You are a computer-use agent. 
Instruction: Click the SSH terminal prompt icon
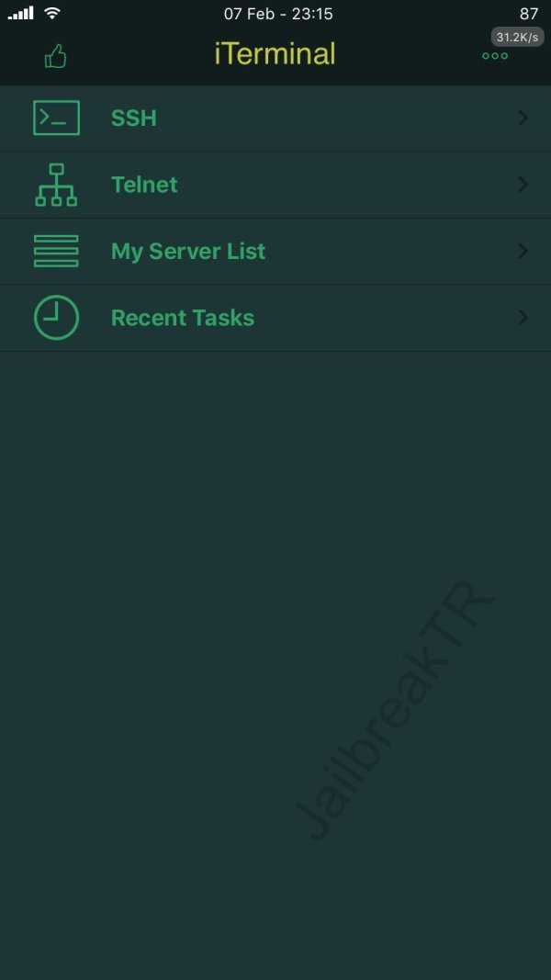coord(56,118)
